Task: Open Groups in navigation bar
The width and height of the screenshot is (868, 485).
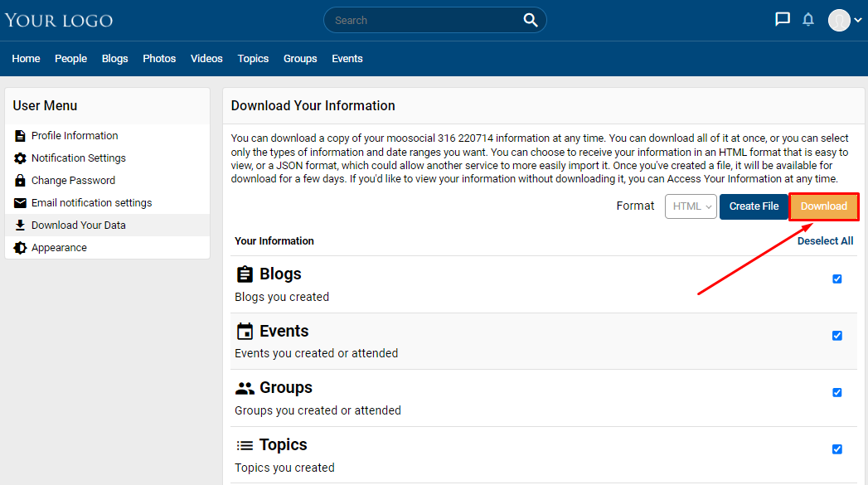Action: [300, 59]
